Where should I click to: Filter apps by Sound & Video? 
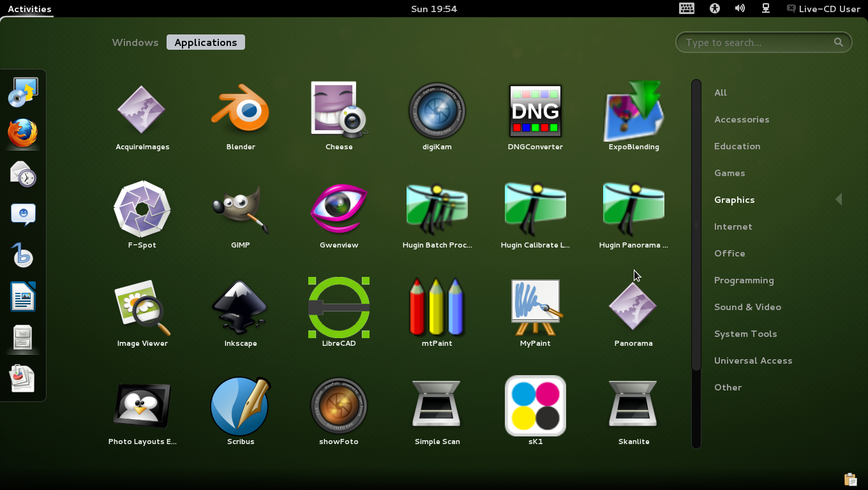tap(747, 307)
